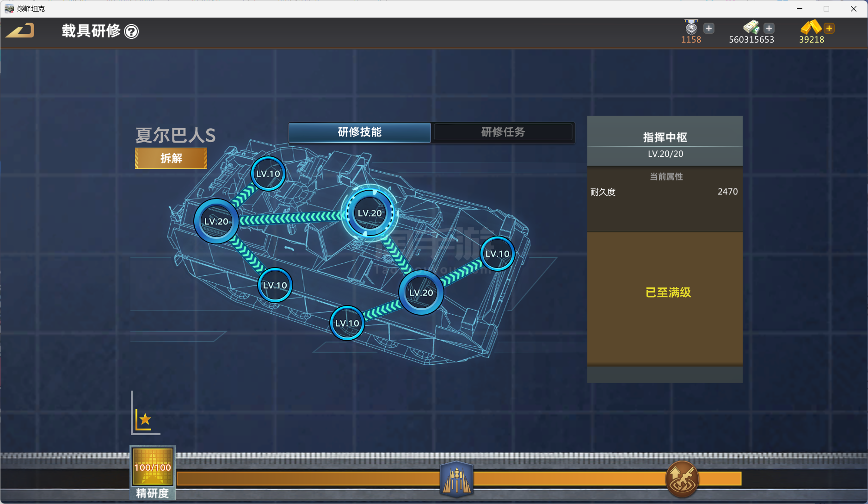Click the crossed-weapons reward medal icon
868x504 pixels.
pyautogui.click(x=682, y=479)
